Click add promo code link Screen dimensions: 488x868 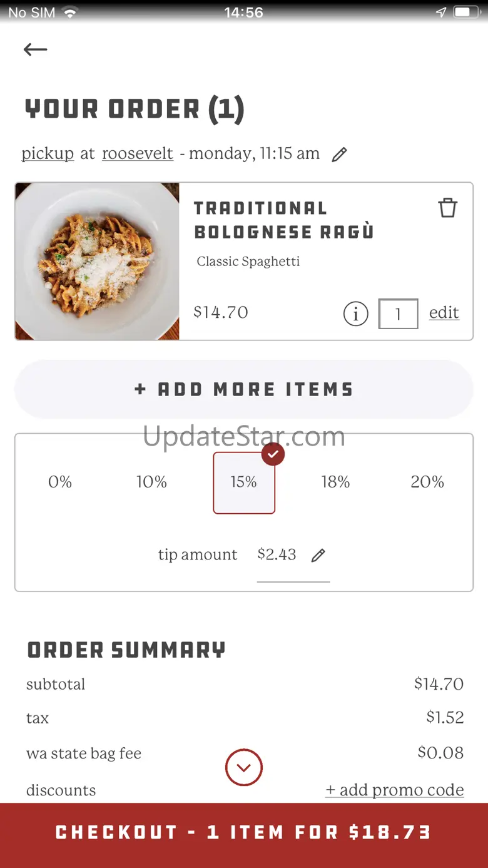pyautogui.click(x=395, y=790)
